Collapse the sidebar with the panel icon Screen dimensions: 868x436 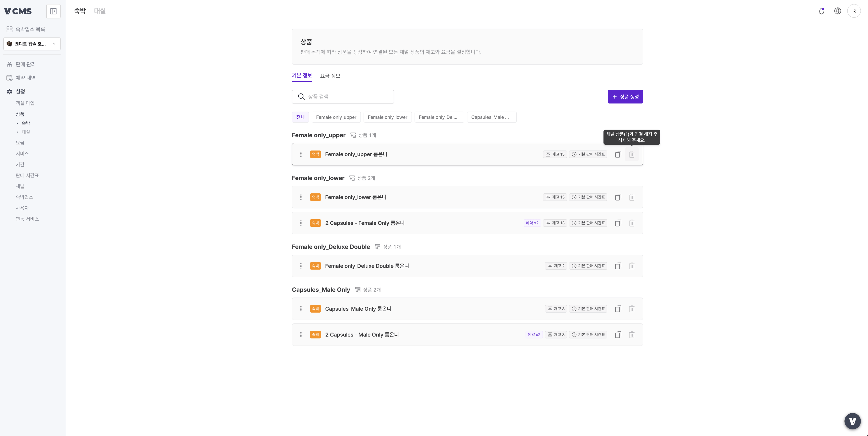pos(53,11)
